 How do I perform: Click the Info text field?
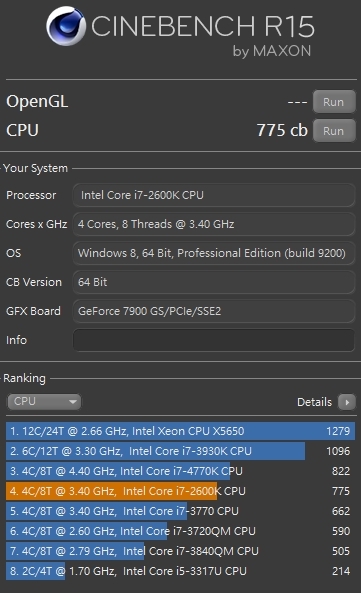(x=214, y=340)
